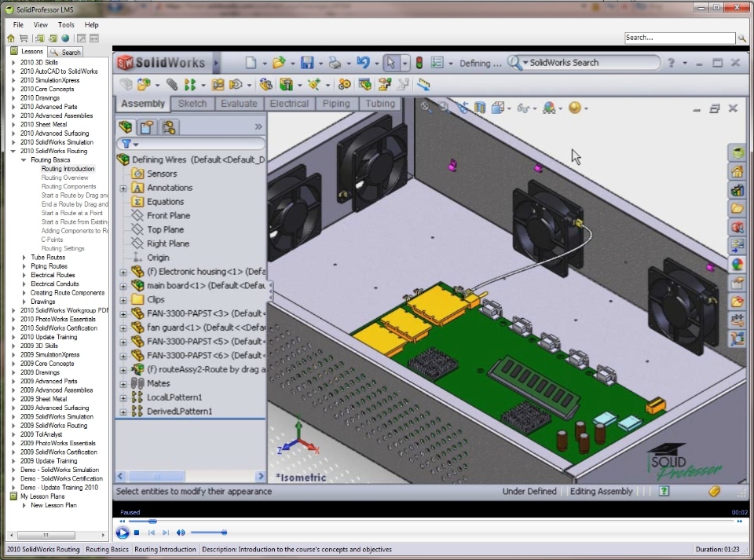Switch to the Piping tab
754x560 pixels.
pyautogui.click(x=336, y=104)
